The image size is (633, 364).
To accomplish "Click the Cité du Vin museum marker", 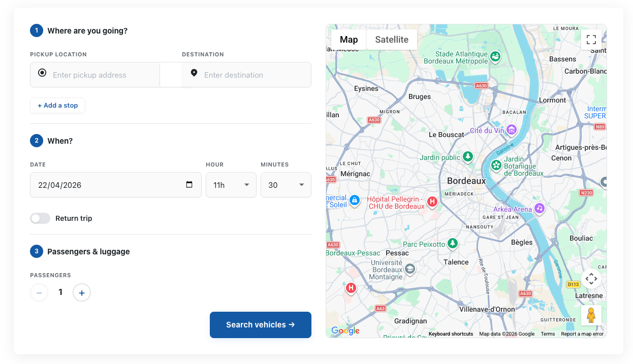I will point(512,130).
